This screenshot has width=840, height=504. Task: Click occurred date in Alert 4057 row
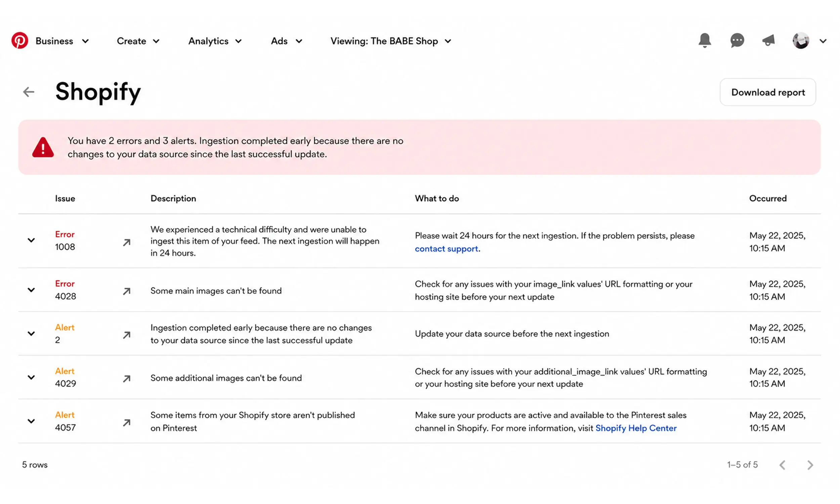(x=777, y=421)
